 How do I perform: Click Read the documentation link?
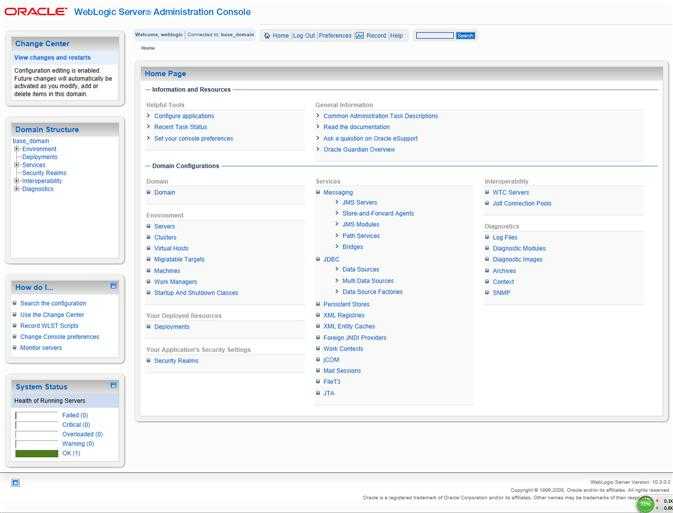[x=357, y=127]
